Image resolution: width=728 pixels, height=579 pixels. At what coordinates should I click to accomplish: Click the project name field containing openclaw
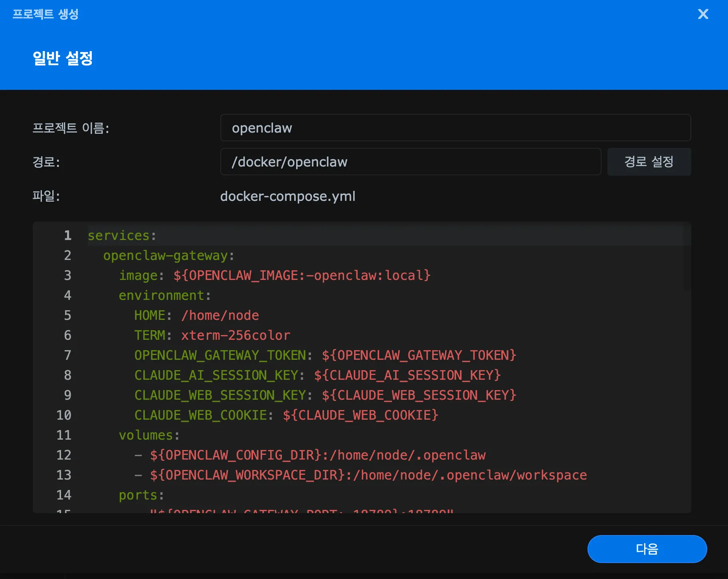455,128
